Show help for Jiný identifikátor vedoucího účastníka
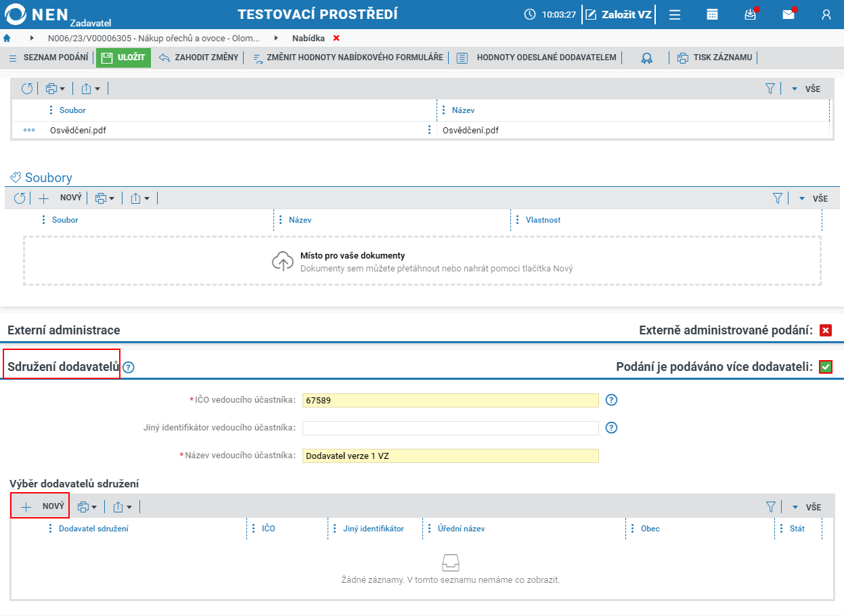 [x=611, y=428]
